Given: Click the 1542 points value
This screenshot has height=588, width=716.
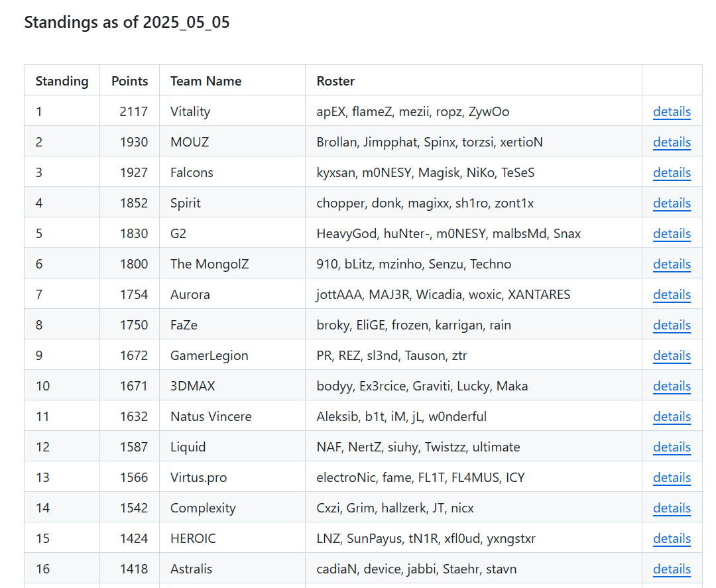Looking at the screenshot, I should 134,508.
